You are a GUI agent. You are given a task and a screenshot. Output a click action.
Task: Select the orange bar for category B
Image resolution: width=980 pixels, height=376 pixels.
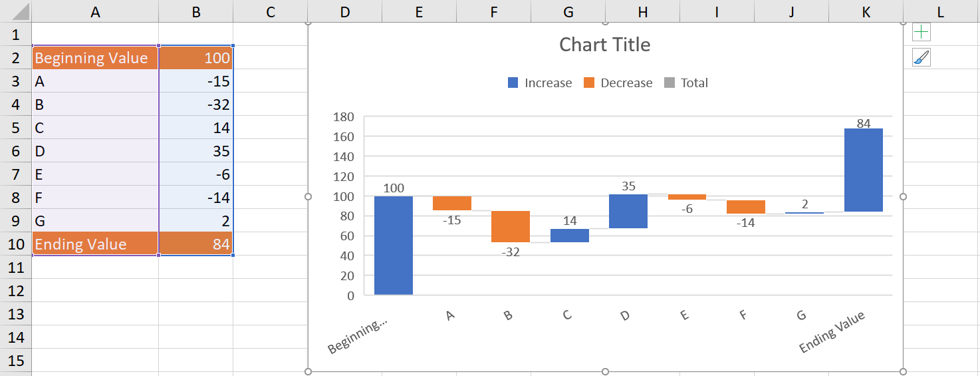(511, 227)
